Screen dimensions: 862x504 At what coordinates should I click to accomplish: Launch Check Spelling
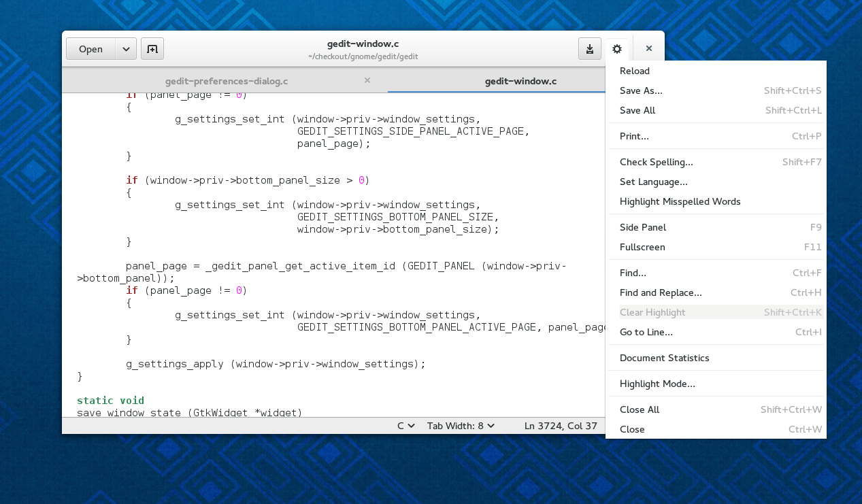tap(657, 162)
